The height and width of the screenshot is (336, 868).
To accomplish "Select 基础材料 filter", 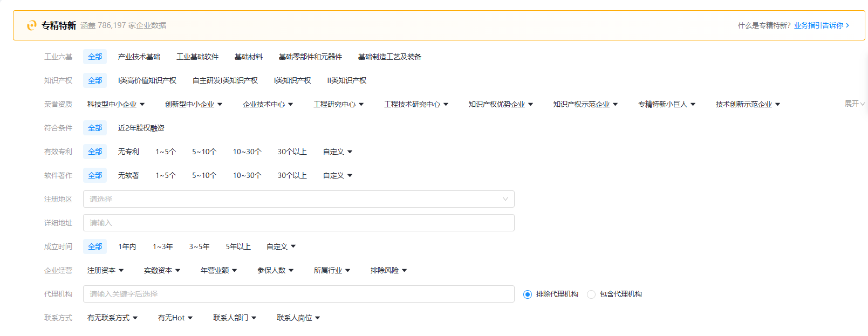I will [249, 57].
